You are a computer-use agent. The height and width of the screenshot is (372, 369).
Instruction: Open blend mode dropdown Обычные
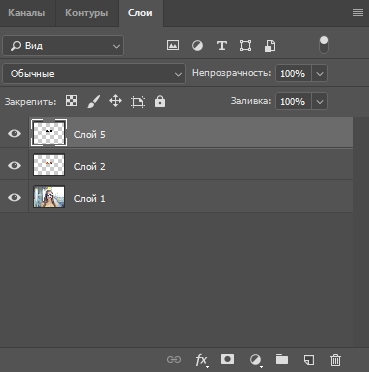(x=94, y=74)
